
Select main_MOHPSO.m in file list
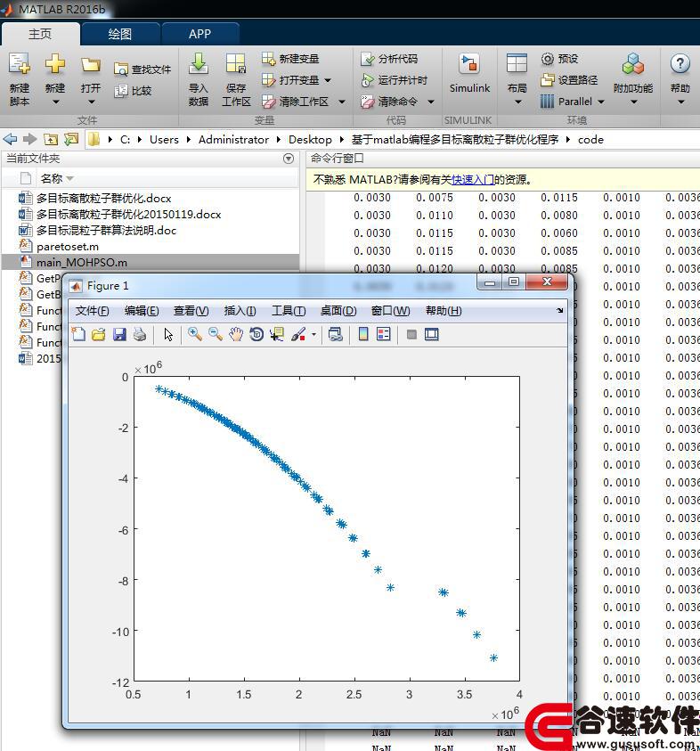pos(151,262)
